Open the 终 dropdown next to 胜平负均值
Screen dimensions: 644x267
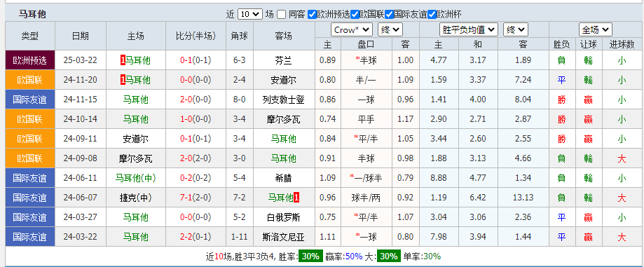pyautogui.click(x=516, y=29)
